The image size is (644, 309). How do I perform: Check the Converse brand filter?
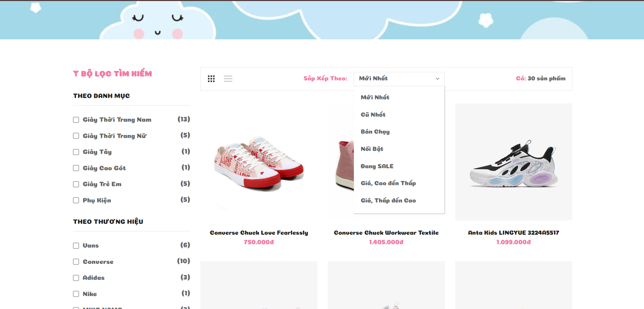(76, 262)
